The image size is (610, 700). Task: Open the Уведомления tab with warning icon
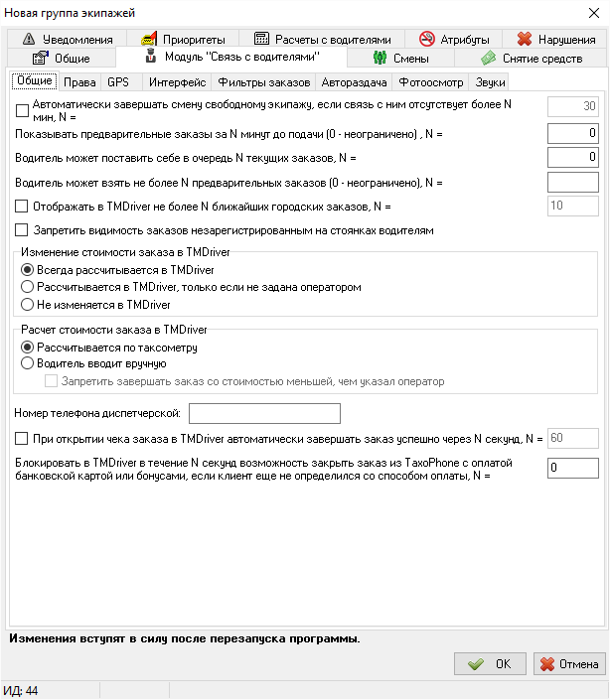(25, 40)
